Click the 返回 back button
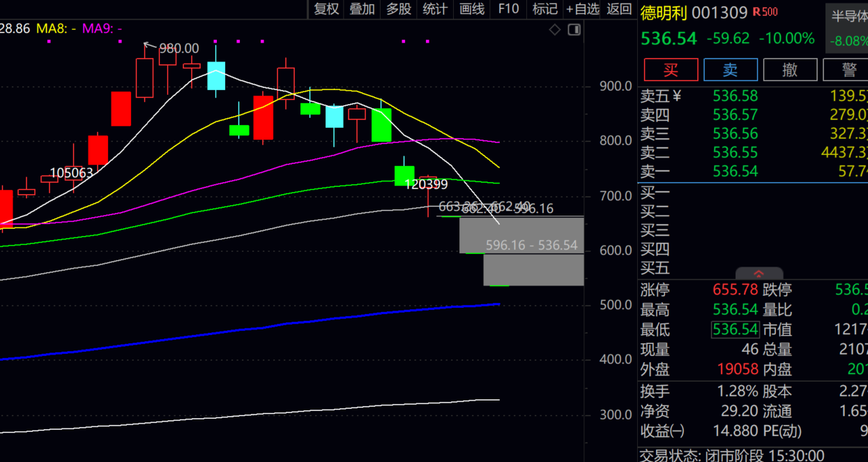 click(619, 9)
